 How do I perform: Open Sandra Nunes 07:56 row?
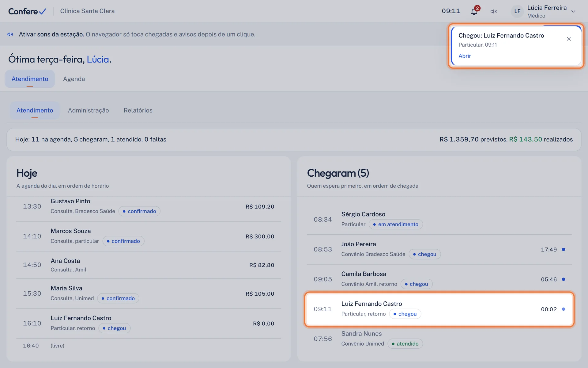pos(439,339)
